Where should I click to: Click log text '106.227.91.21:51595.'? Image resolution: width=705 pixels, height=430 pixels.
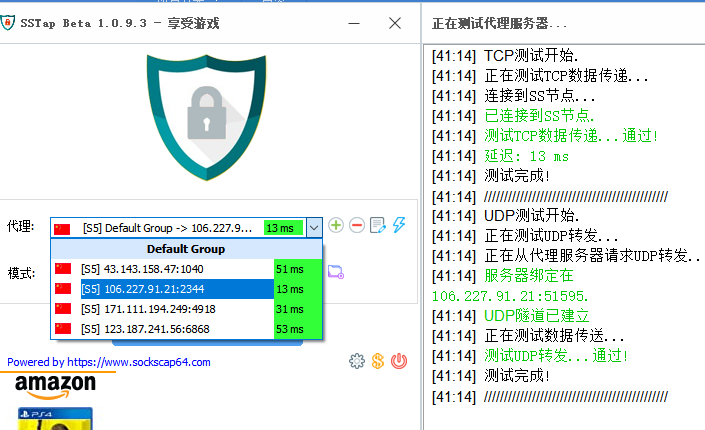(509, 296)
